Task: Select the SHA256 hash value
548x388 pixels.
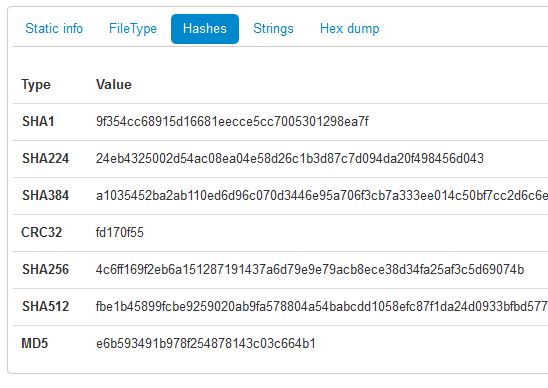Action: [310, 270]
